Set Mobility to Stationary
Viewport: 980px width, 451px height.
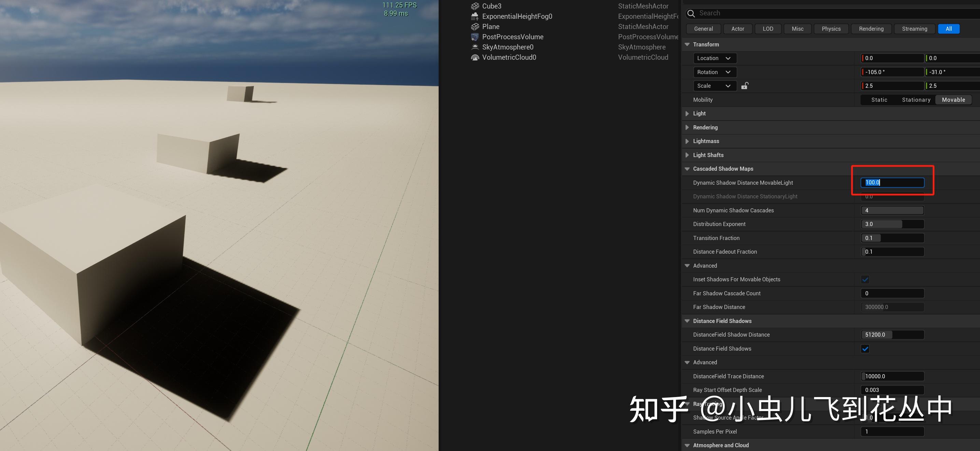pyautogui.click(x=916, y=100)
